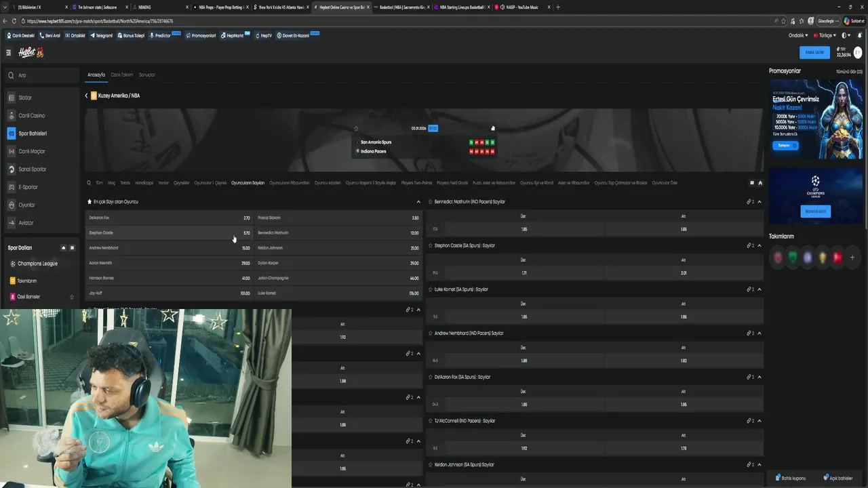This screenshot has height=488, width=868.
Task: Click link icon on De'Aaron Fox Sayılar
Action: tap(750, 377)
